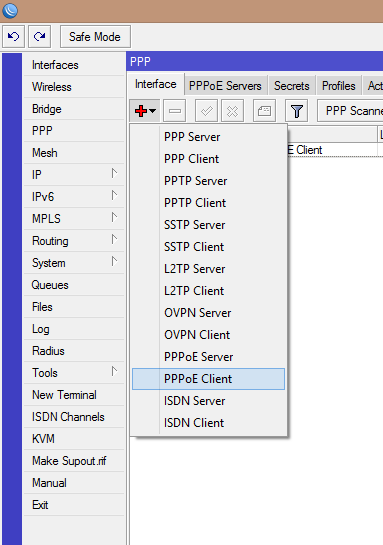Click Exit in the sidebar
Screen dimensions: 383x545
tap(74, 505)
